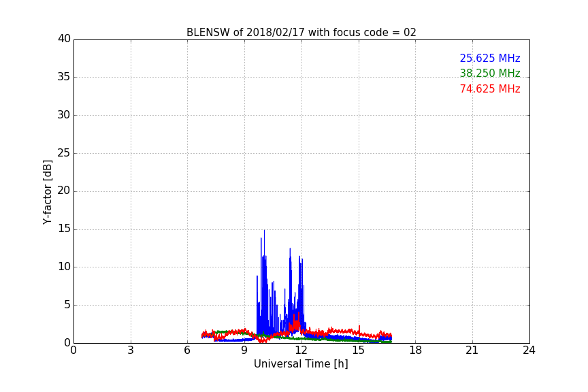Click the y-axis tick value 35
588x392 pixels.
64,77
